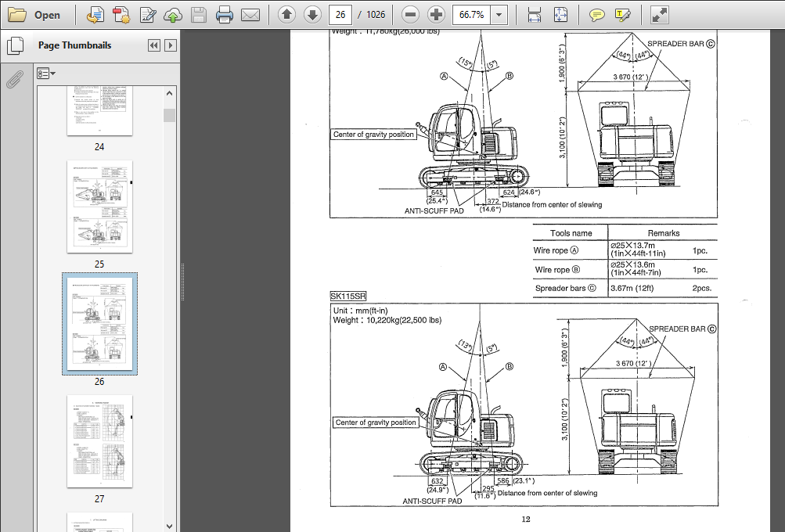This screenshot has width=785, height=532.
Task: Click thumbnail scrollbar down arrow
Action: point(169,526)
